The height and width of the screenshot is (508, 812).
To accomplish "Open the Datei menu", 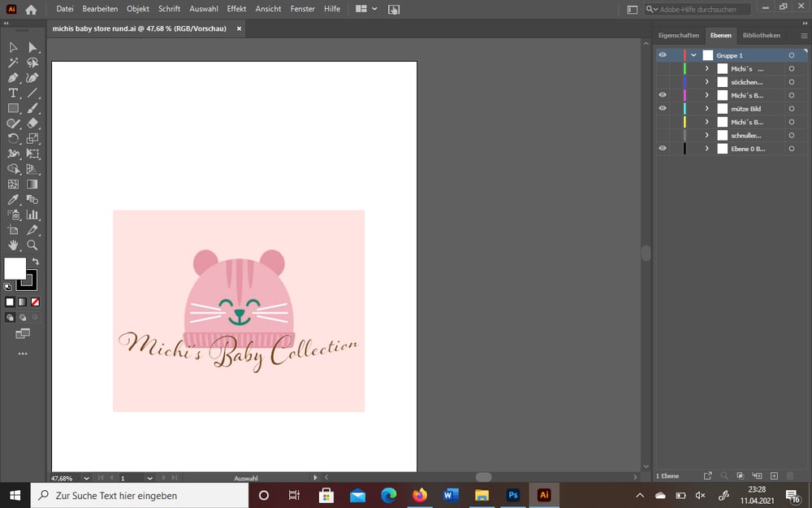I will click(x=65, y=9).
